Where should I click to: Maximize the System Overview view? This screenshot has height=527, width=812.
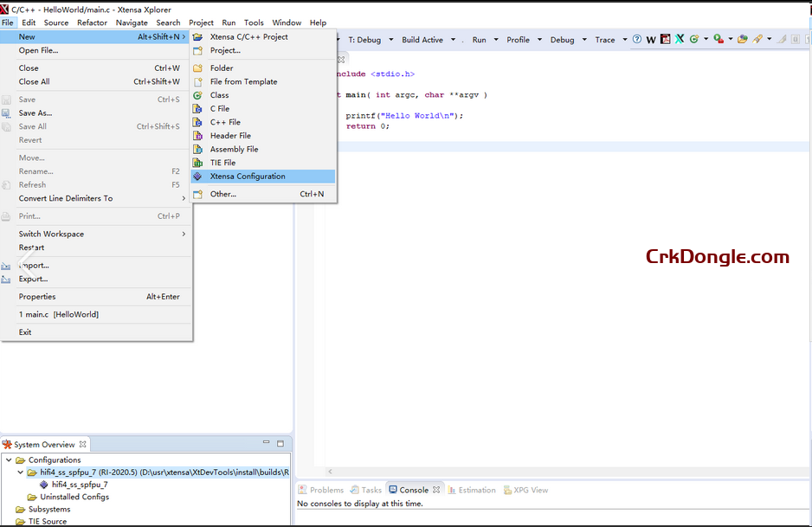click(280, 442)
